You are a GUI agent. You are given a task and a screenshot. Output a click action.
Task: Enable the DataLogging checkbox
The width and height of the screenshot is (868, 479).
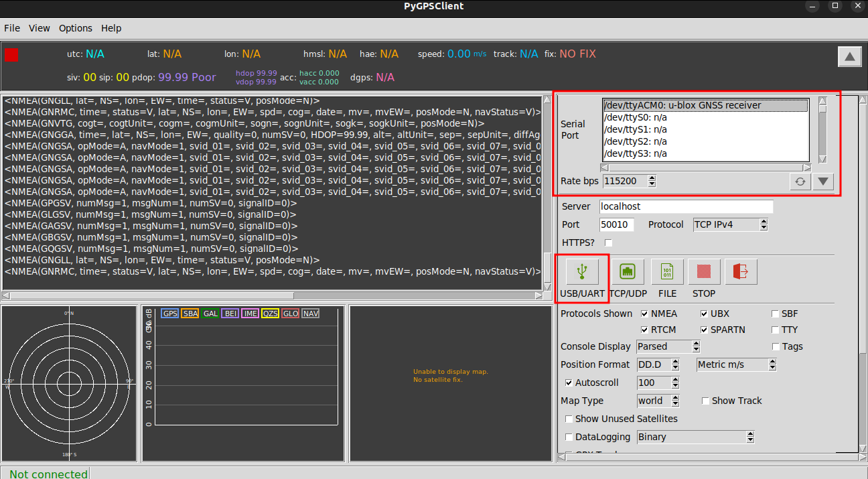[x=569, y=437]
